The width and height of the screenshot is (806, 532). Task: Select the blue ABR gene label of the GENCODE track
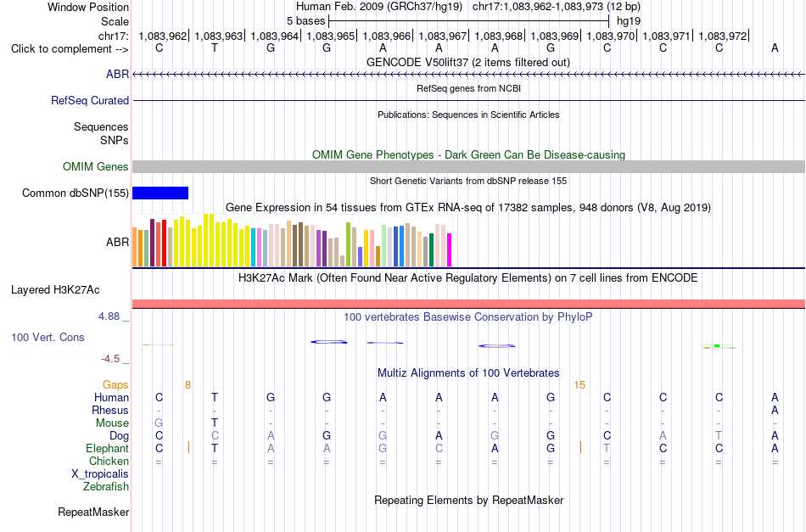(117, 74)
